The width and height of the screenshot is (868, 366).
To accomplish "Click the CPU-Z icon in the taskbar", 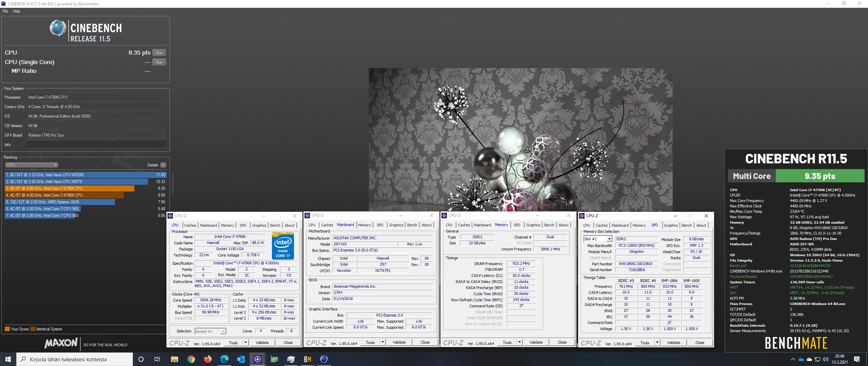I will click(x=257, y=359).
